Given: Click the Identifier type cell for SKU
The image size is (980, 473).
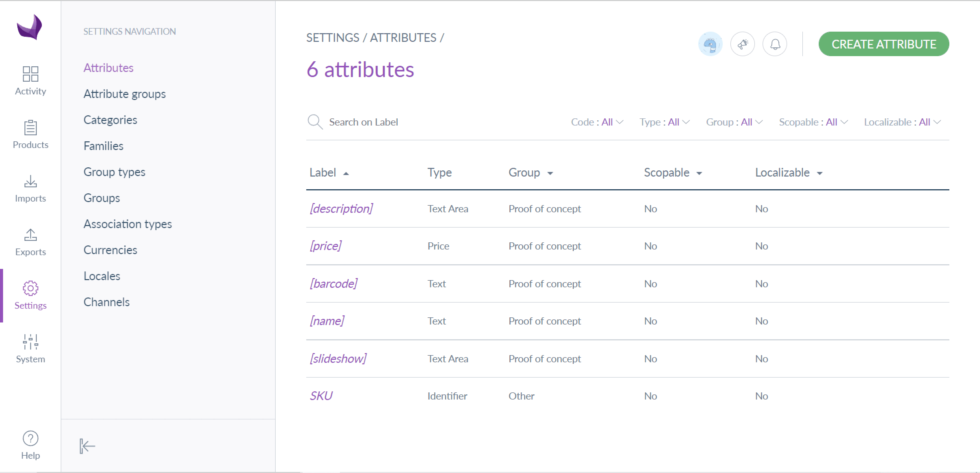Looking at the screenshot, I should tap(447, 396).
